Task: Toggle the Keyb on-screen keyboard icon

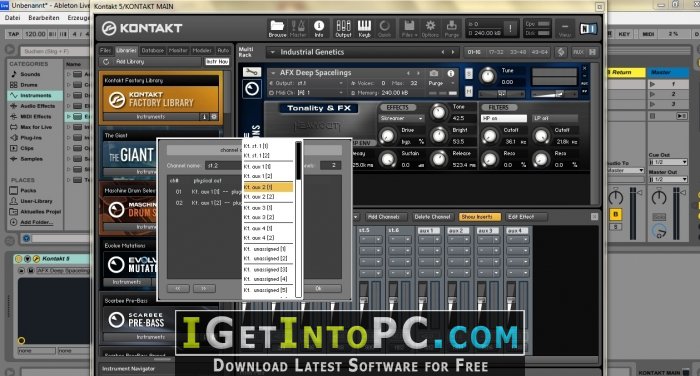Action: tap(364, 28)
